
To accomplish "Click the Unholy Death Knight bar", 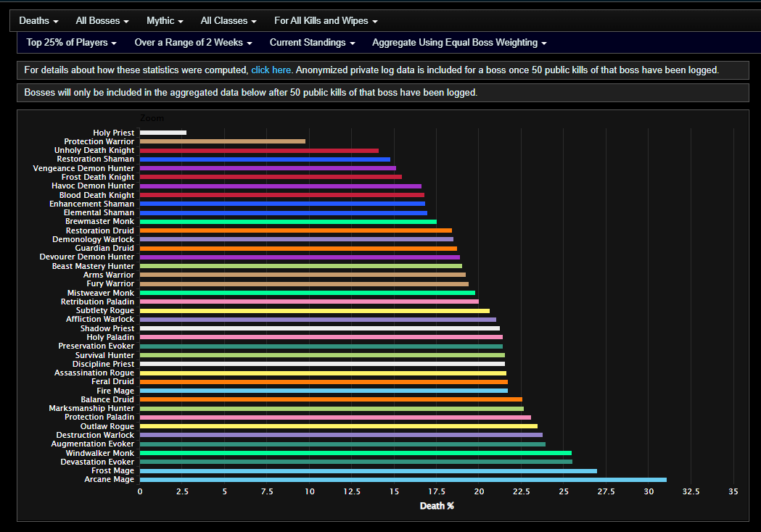I will click(x=259, y=150).
